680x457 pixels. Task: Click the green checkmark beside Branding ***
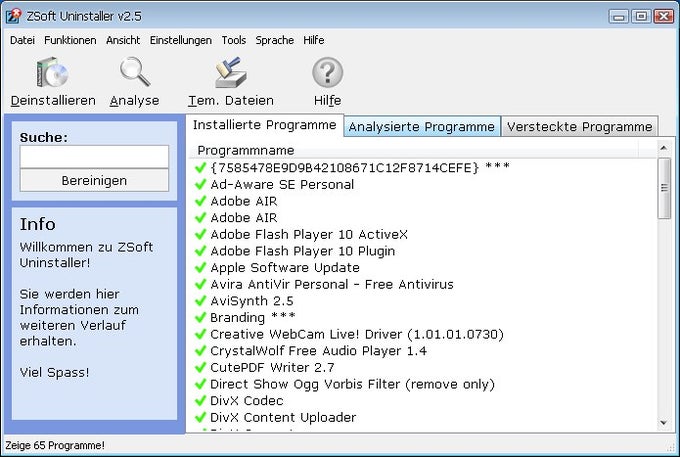tap(200, 317)
